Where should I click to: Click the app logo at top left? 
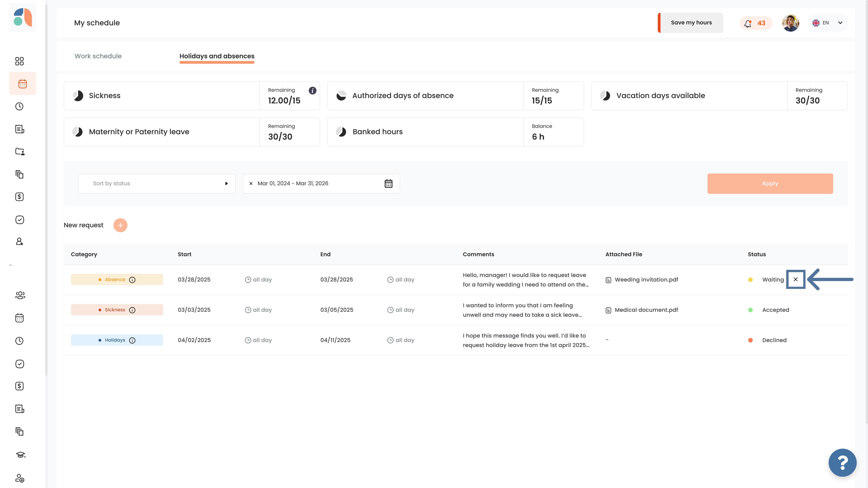coord(23,18)
